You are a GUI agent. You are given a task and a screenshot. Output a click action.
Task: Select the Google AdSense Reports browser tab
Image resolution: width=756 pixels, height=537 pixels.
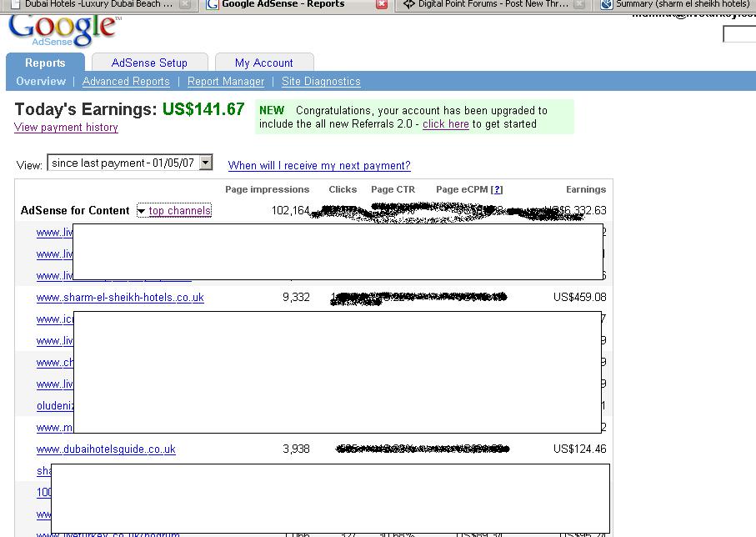click(295, 4)
